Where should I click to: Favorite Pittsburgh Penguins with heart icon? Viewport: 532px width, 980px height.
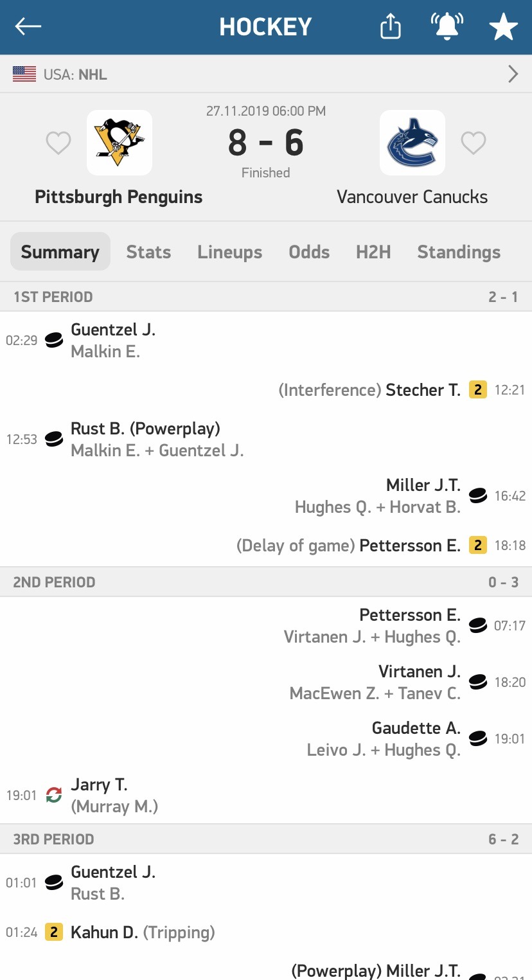pos(58,143)
